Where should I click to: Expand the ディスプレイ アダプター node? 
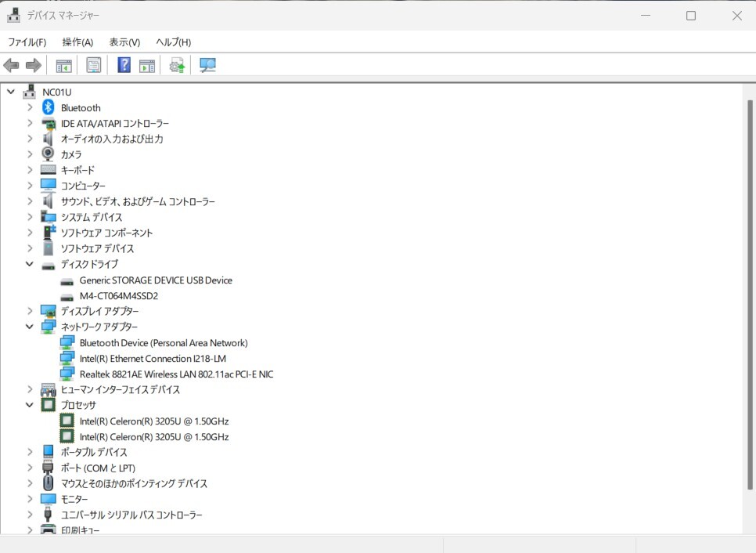(x=30, y=311)
